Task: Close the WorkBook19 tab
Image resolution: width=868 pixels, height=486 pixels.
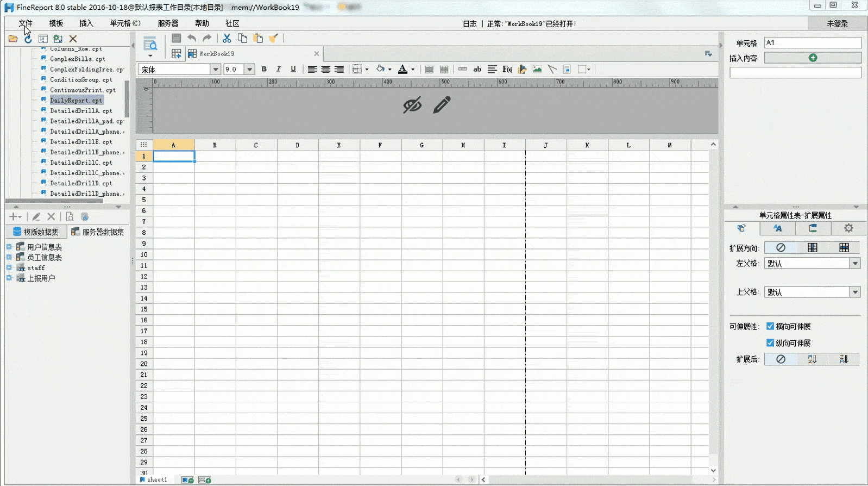Action: click(x=317, y=54)
